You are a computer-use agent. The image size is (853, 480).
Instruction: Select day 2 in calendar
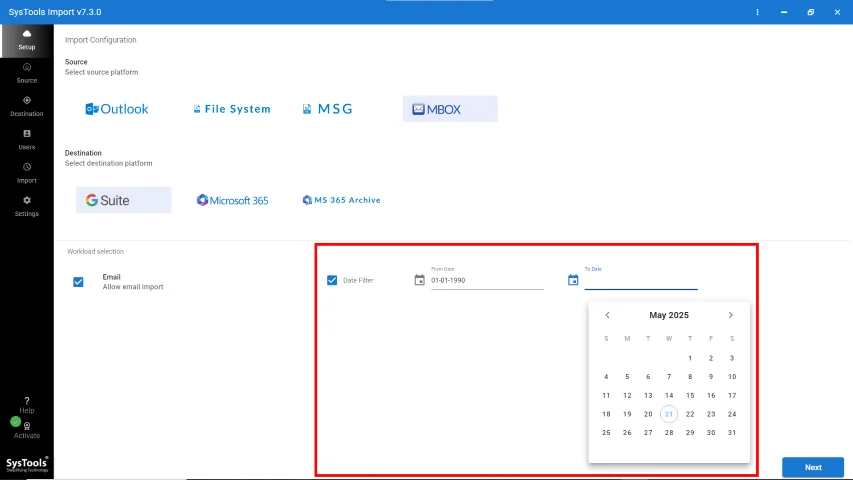pos(710,358)
